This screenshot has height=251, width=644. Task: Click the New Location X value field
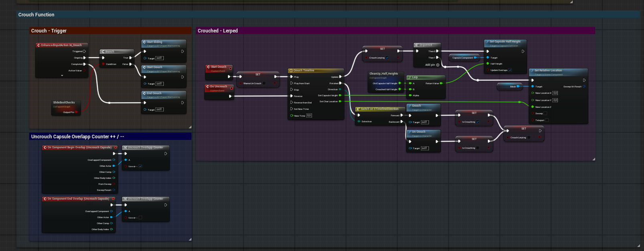pos(555,93)
